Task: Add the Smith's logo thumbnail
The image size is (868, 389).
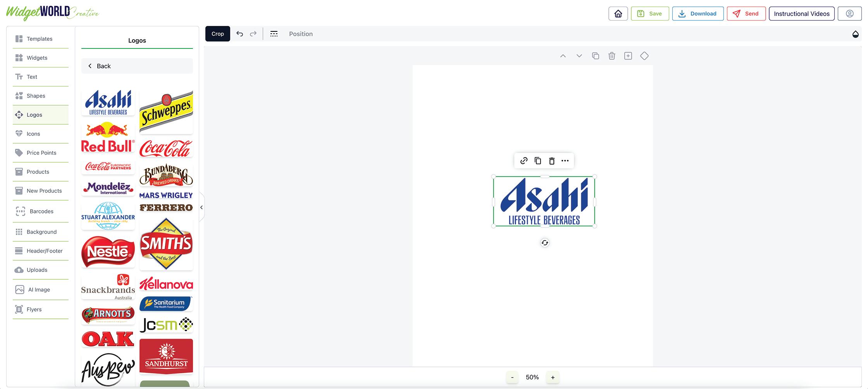Action: 166,244
